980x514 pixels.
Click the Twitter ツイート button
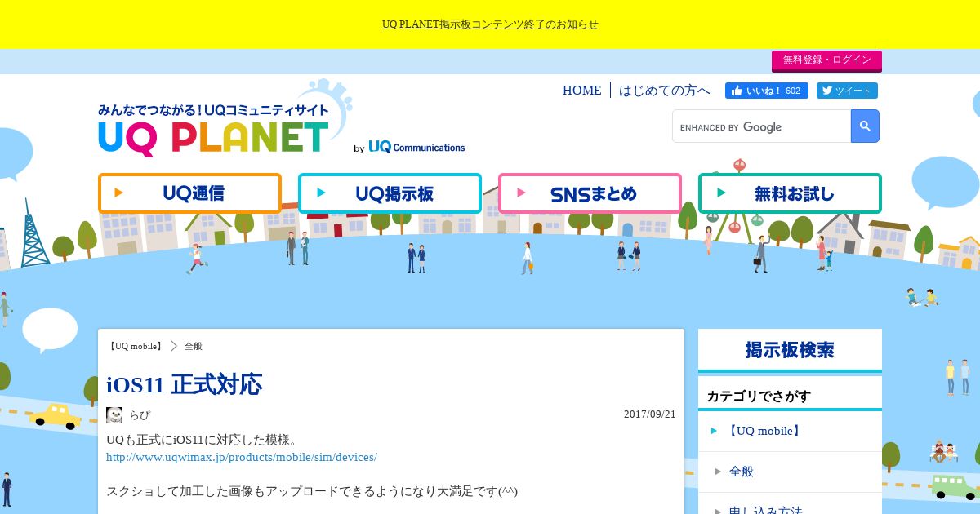coord(847,91)
